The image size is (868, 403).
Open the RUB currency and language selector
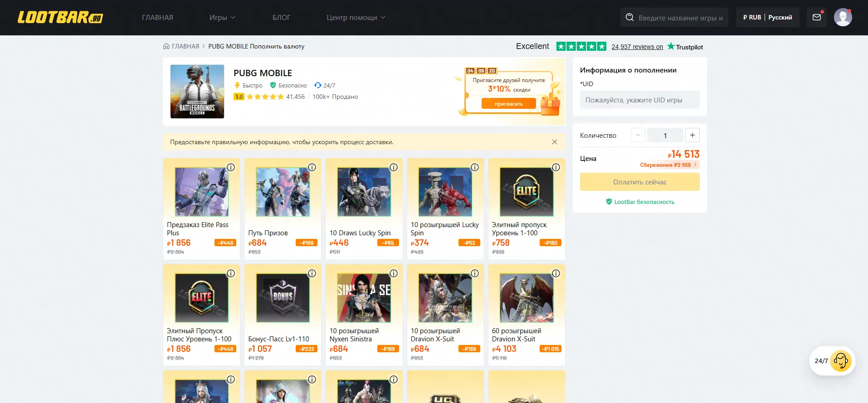pos(768,17)
